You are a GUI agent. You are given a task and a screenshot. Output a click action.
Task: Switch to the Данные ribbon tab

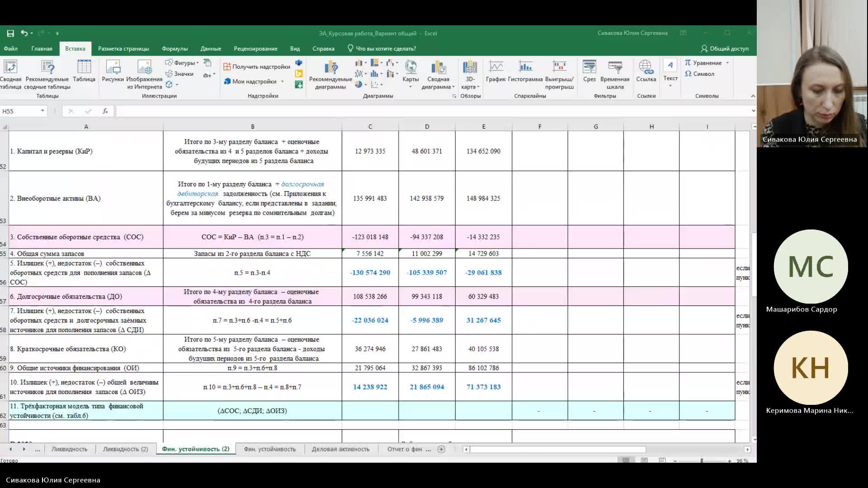click(211, 48)
